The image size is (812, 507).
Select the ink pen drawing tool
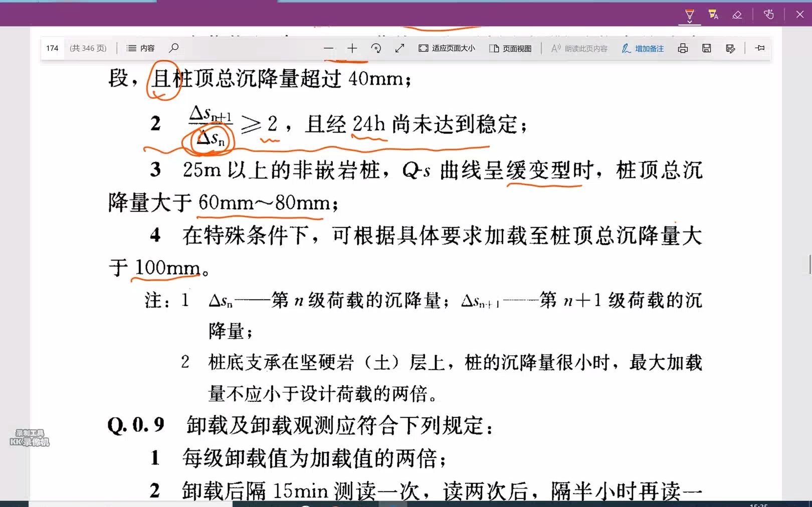(x=690, y=15)
